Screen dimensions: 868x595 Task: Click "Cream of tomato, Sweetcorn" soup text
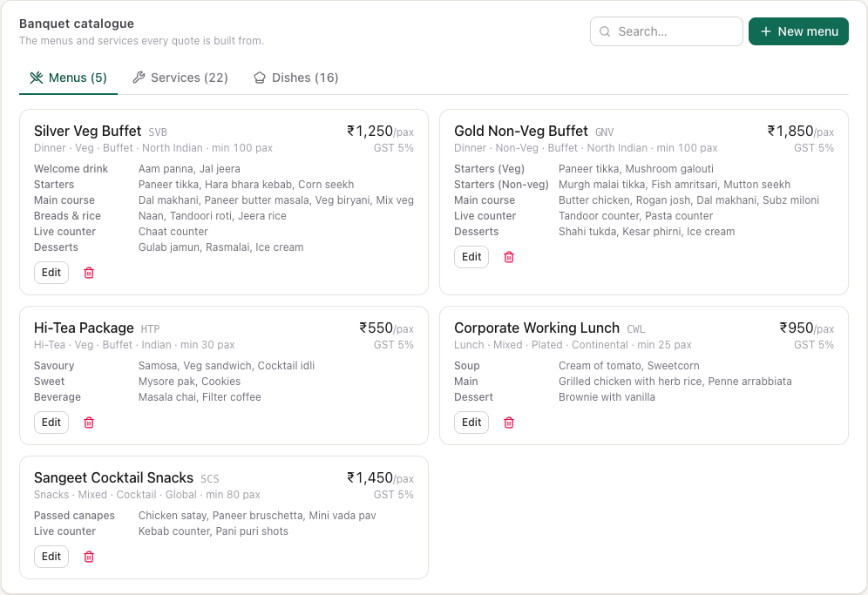coord(629,366)
